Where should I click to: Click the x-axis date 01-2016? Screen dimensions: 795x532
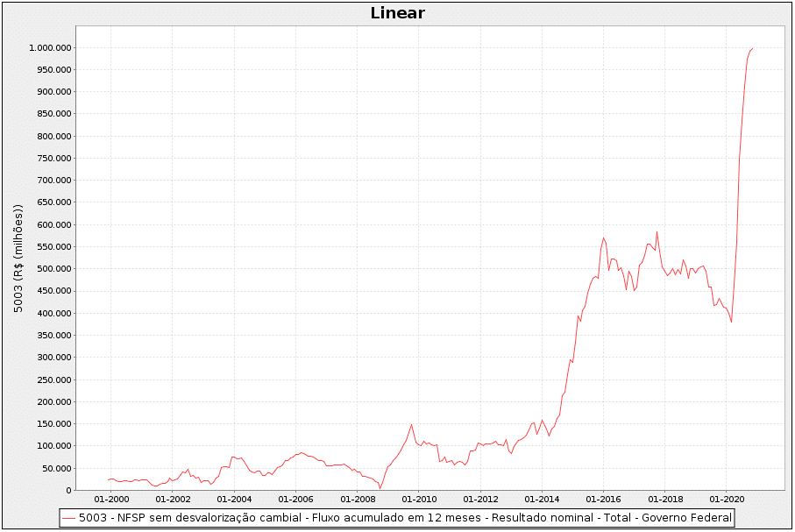point(603,500)
